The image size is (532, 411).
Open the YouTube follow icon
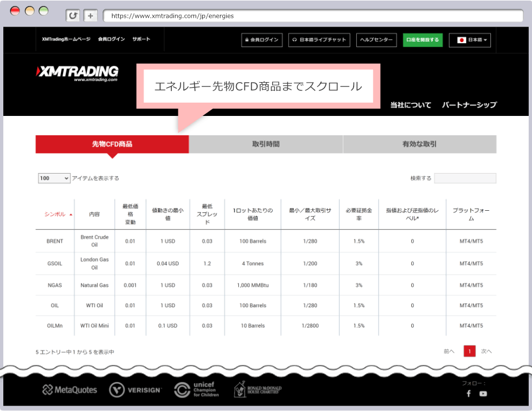pos(483,393)
